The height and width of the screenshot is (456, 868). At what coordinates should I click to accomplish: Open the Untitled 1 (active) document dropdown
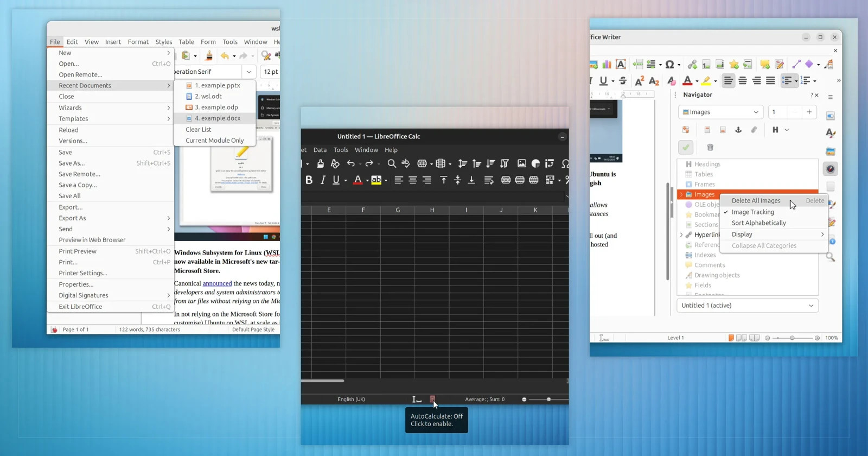pos(748,306)
